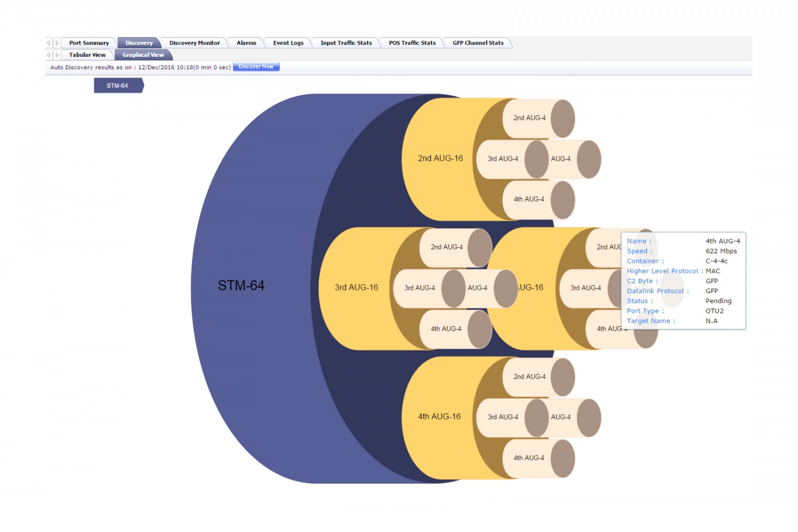798x532 pixels.
Task: Select the 4th AUG-16 cylinder
Action: point(439,417)
